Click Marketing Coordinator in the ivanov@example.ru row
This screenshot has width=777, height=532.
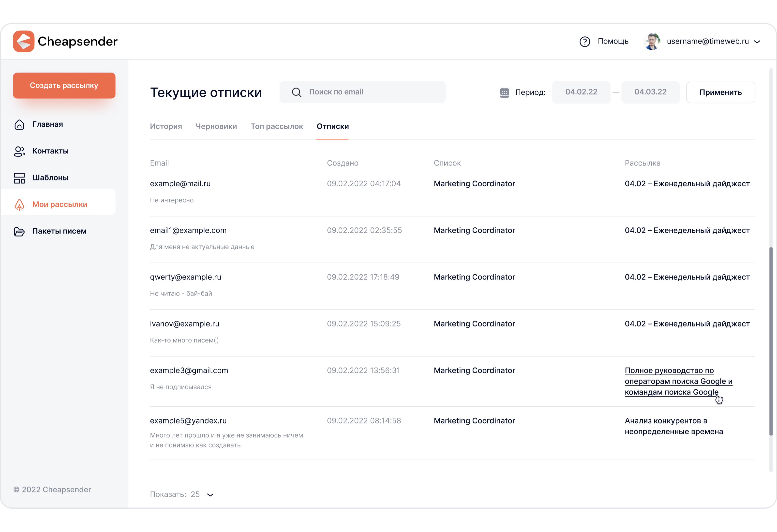[474, 324]
